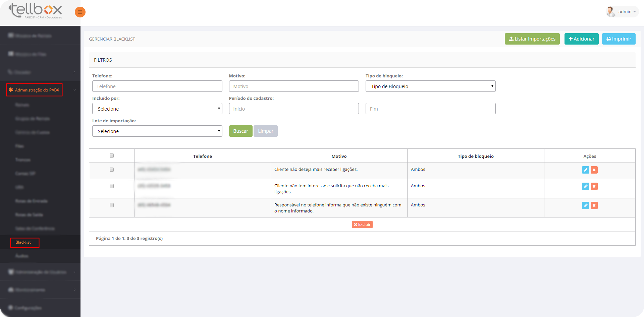Click the pencil icon on third row

click(585, 205)
